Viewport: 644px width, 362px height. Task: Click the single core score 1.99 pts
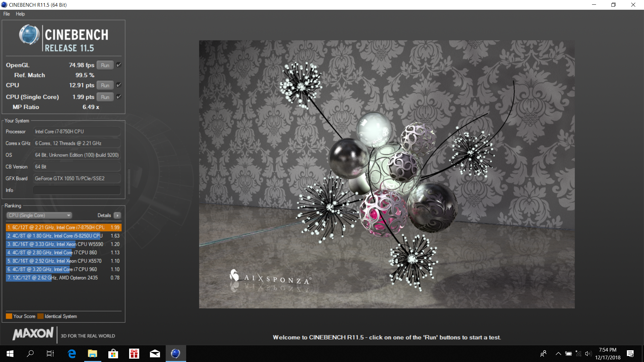[83, 97]
